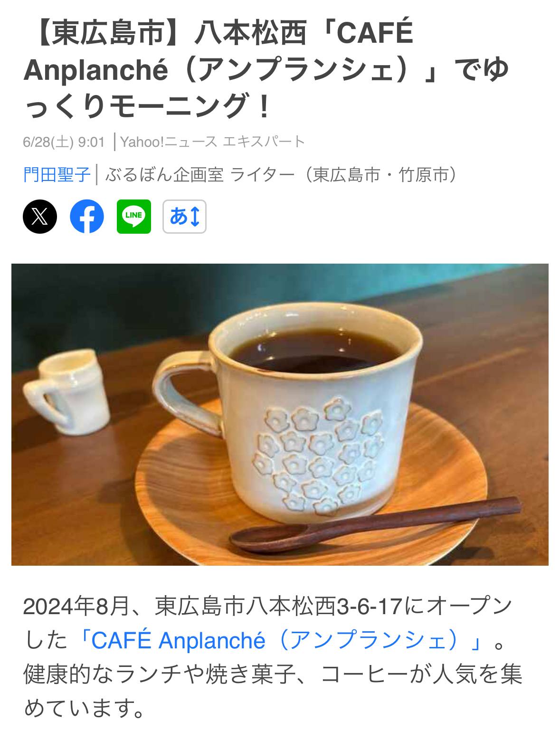The width and height of the screenshot is (560, 731).
Task: Share article via LINE
Action: click(134, 217)
